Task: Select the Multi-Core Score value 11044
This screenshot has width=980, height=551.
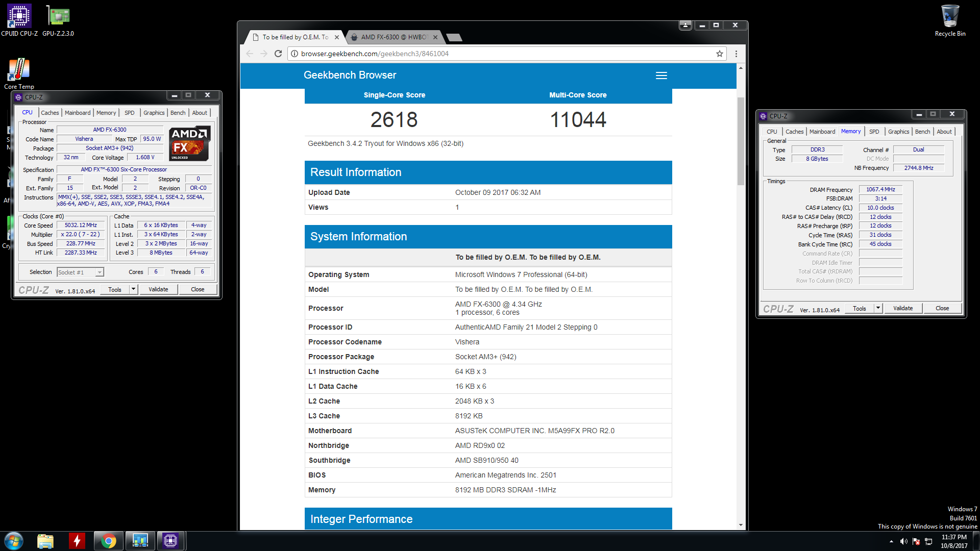Action: 578,120
